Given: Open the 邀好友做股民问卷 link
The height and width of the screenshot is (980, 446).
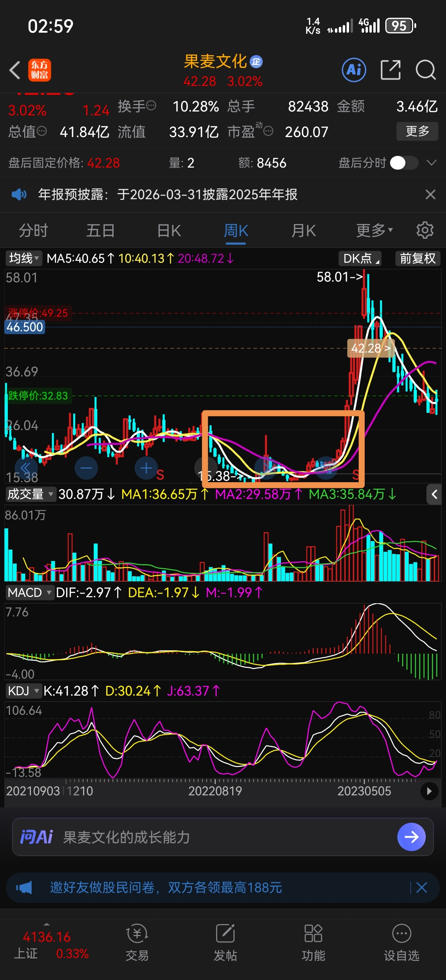Looking at the screenshot, I should point(166,888).
